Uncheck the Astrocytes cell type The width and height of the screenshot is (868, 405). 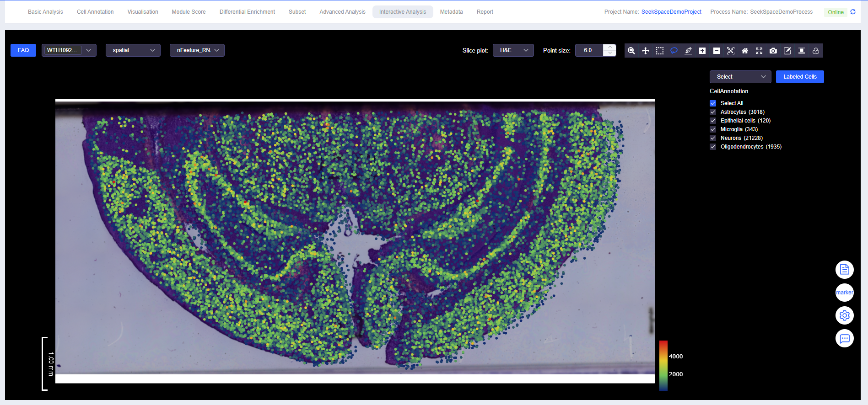click(713, 112)
